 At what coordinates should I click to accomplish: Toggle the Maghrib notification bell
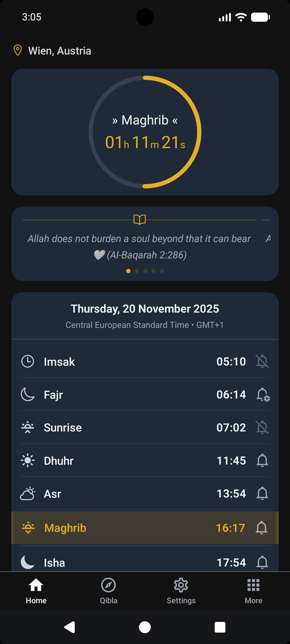(x=261, y=528)
